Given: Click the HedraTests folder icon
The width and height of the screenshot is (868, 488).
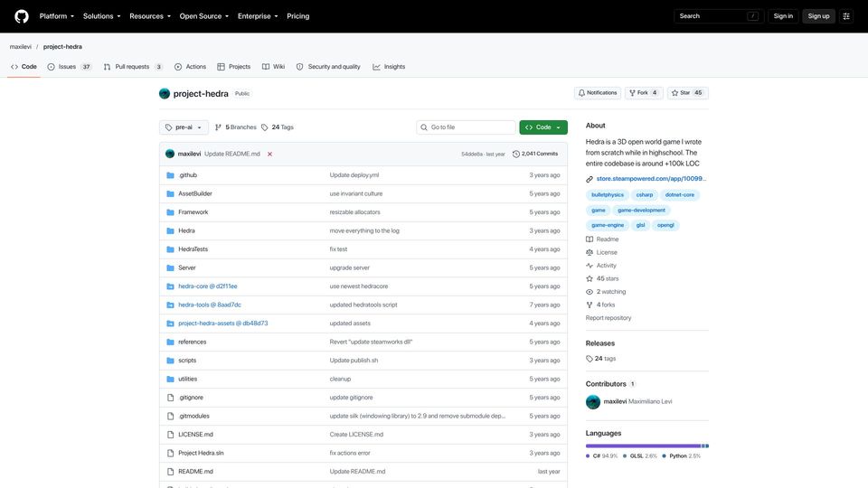Looking at the screenshot, I should [x=171, y=249].
